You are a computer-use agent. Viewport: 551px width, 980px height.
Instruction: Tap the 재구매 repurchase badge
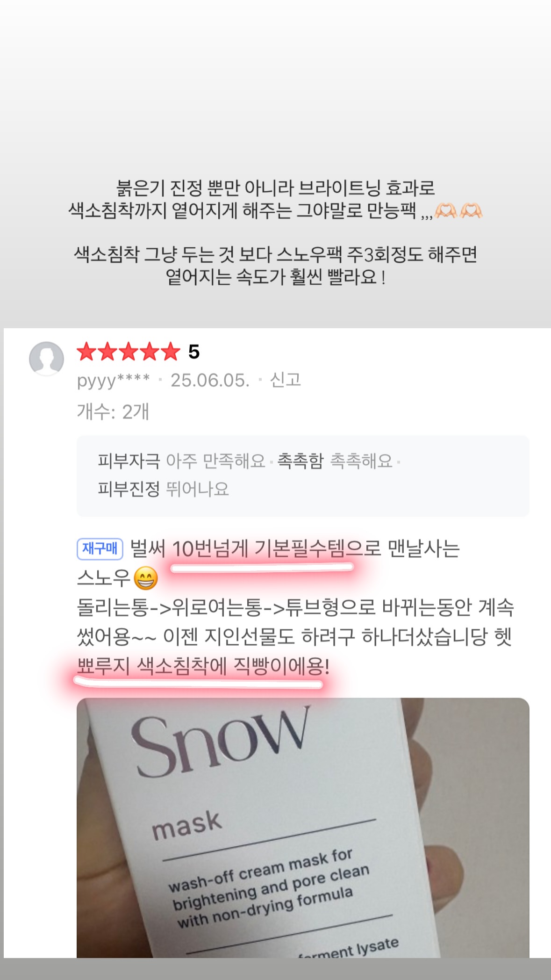(100, 548)
